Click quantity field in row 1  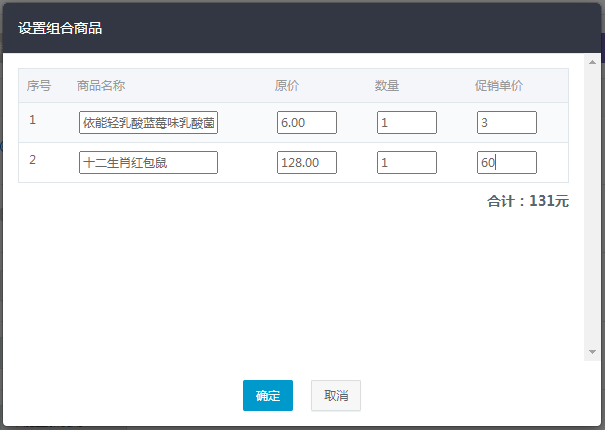tap(407, 122)
